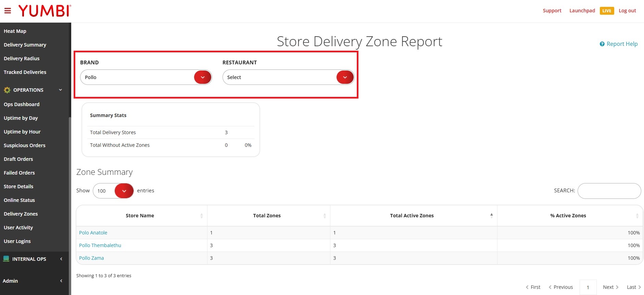Open Failed Orders page

pos(19,173)
